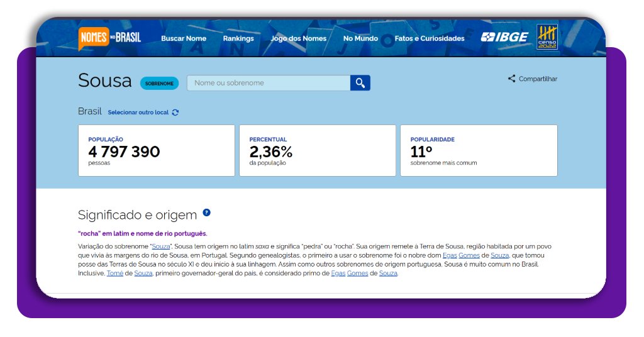644x337 pixels.
Task: Click the Popularidade card showing 11º
Action: (479, 151)
